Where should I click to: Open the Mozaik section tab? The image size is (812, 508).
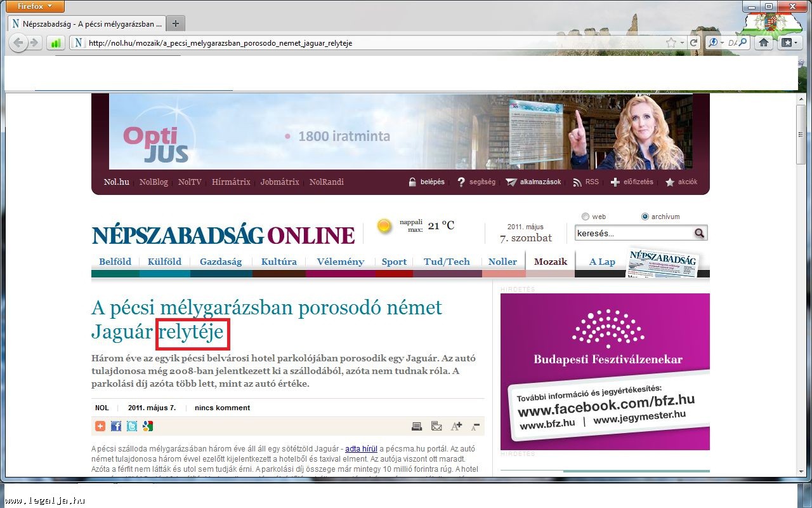coord(551,262)
